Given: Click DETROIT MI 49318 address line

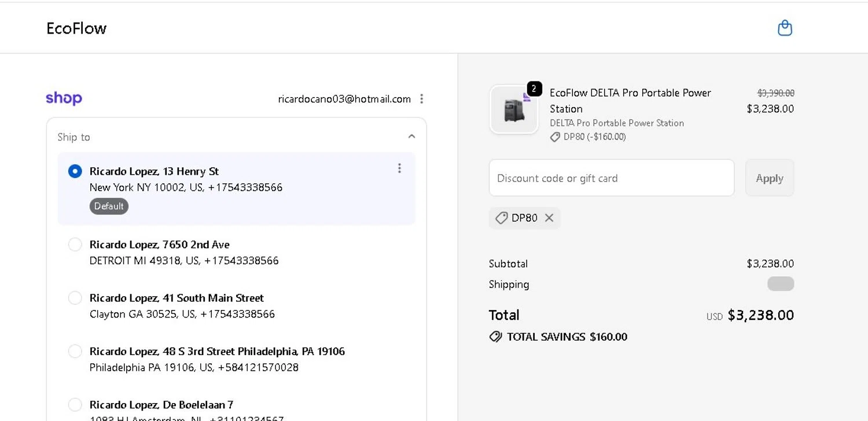Looking at the screenshot, I should tap(184, 261).
